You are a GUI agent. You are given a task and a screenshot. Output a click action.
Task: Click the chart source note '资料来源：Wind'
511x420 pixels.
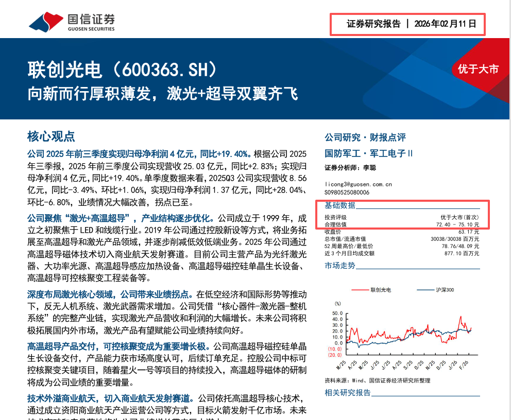click(344, 380)
